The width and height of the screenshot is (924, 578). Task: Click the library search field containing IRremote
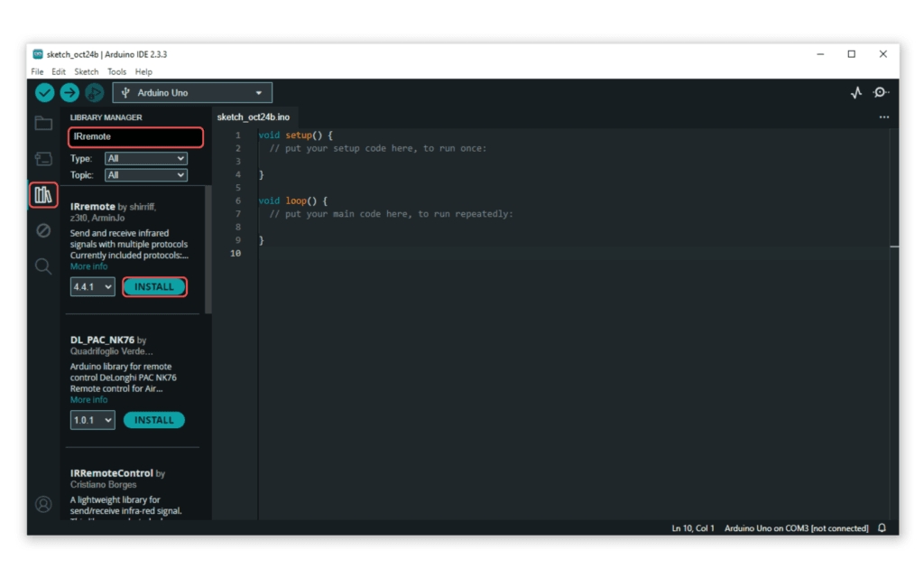click(x=136, y=137)
